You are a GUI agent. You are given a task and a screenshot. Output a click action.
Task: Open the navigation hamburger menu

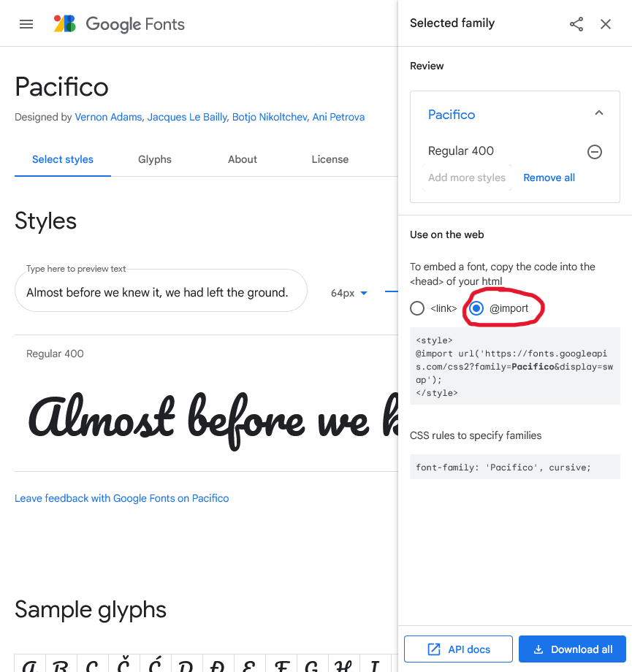pyautogui.click(x=26, y=23)
